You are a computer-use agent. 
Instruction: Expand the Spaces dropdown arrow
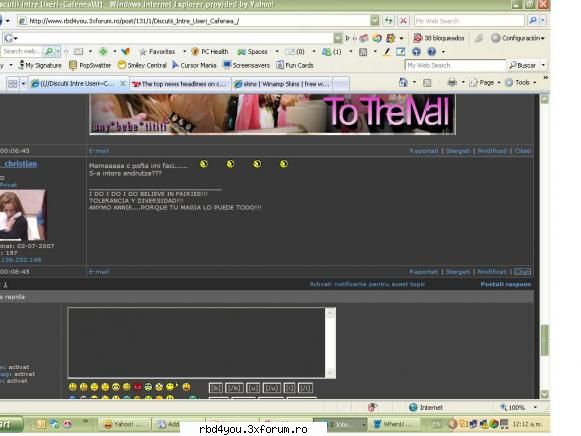[277, 51]
